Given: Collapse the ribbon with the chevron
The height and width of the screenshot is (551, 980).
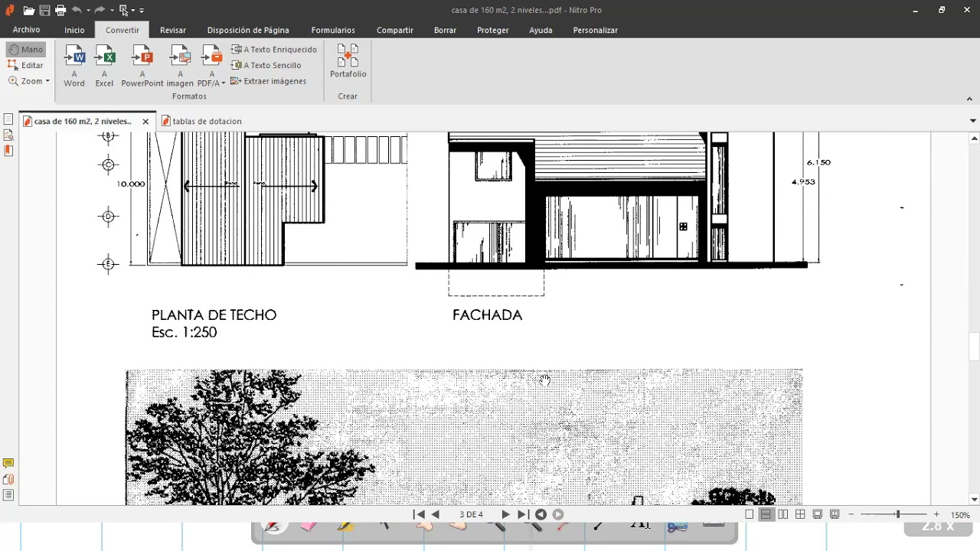Looking at the screenshot, I should point(970,99).
